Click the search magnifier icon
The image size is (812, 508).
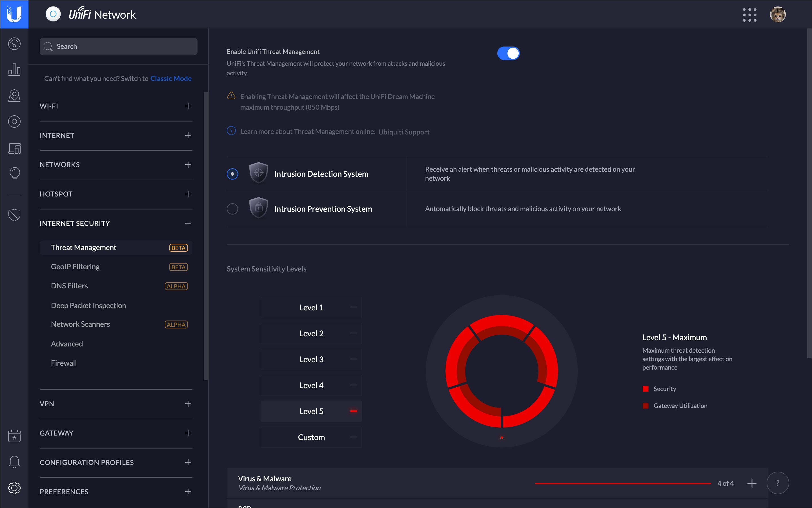(48, 46)
